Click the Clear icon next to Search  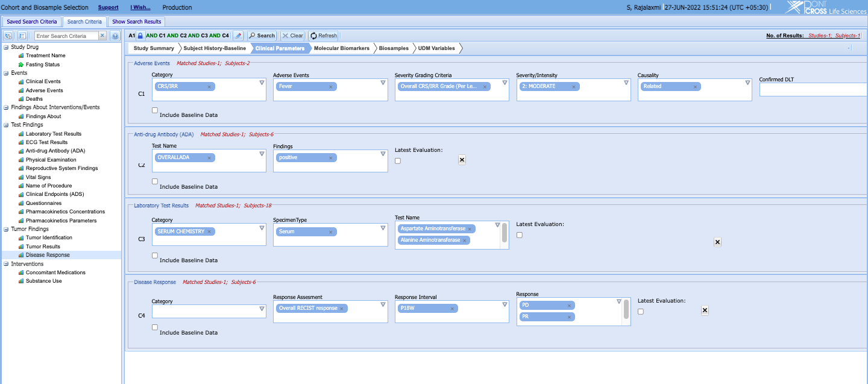click(x=285, y=36)
